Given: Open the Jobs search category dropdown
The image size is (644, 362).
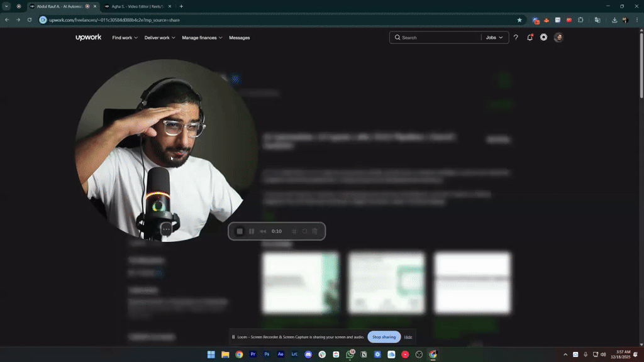Looking at the screenshot, I should pyautogui.click(x=494, y=37).
